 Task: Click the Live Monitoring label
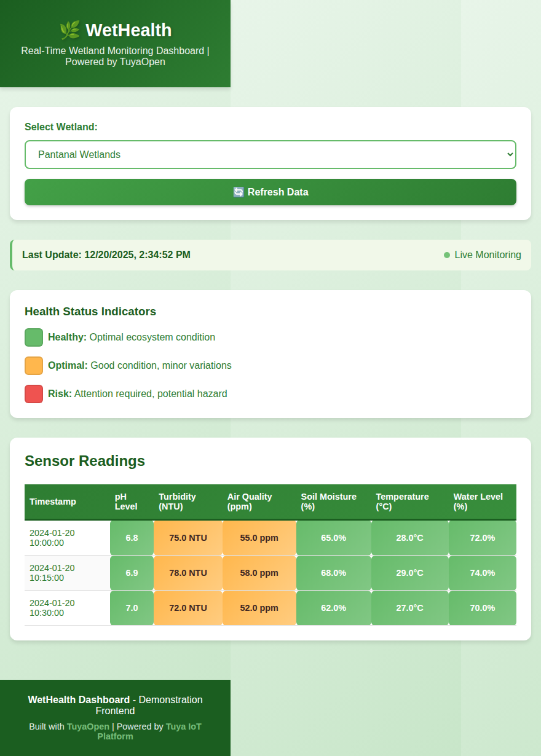coord(488,255)
